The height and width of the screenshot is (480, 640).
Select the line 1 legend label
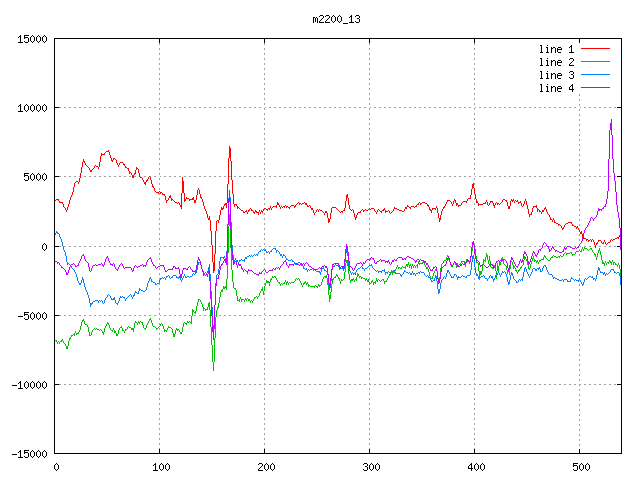point(556,49)
